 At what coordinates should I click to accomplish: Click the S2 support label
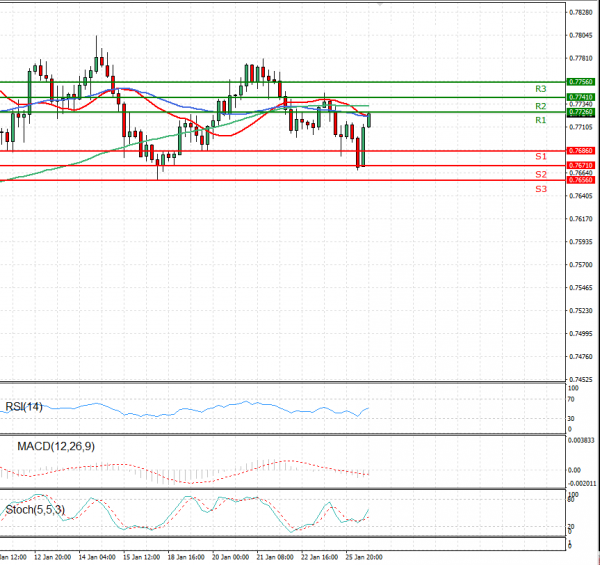click(540, 174)
